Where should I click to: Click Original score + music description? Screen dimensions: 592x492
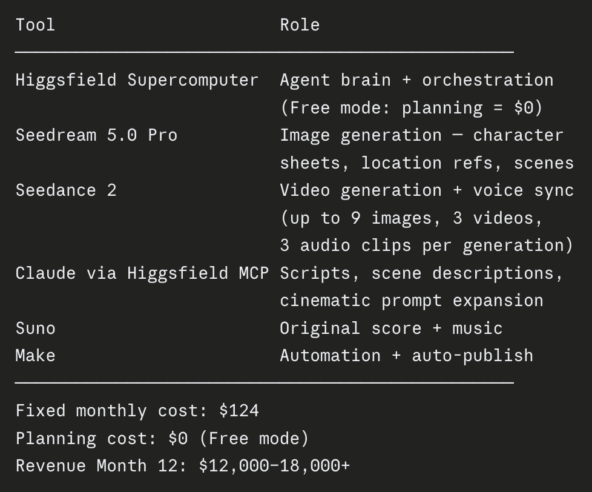[391, 328]
